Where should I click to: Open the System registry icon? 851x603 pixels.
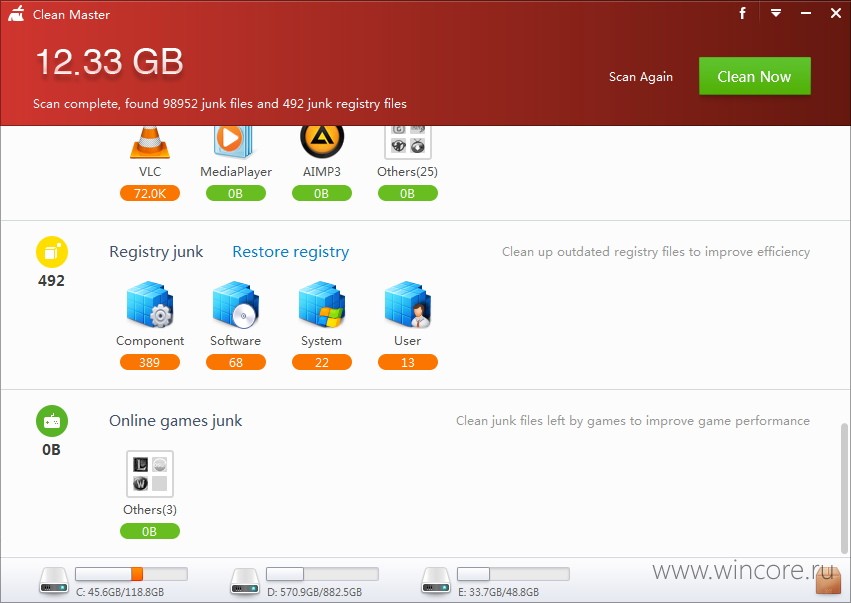click(322, 304)
